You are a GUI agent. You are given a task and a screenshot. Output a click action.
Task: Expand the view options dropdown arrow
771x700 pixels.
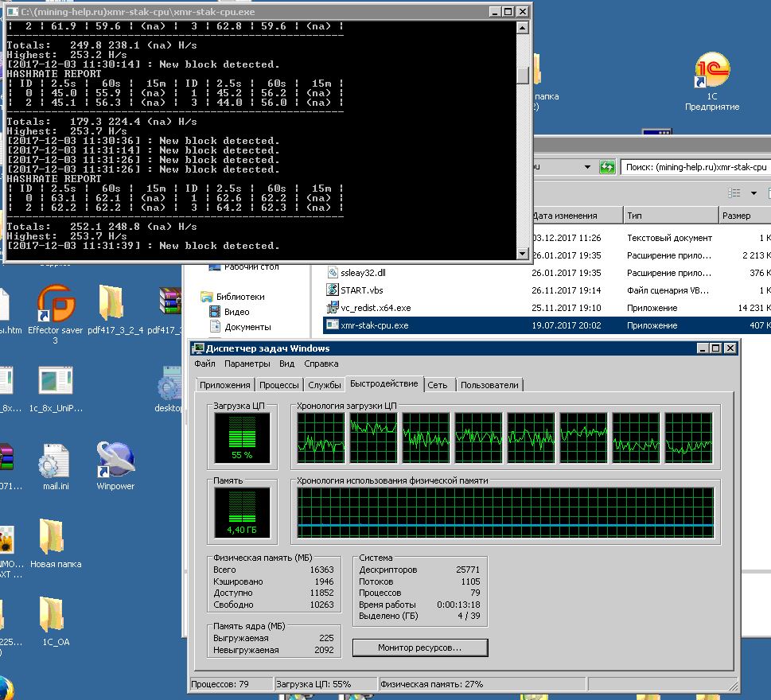[753, 193]
